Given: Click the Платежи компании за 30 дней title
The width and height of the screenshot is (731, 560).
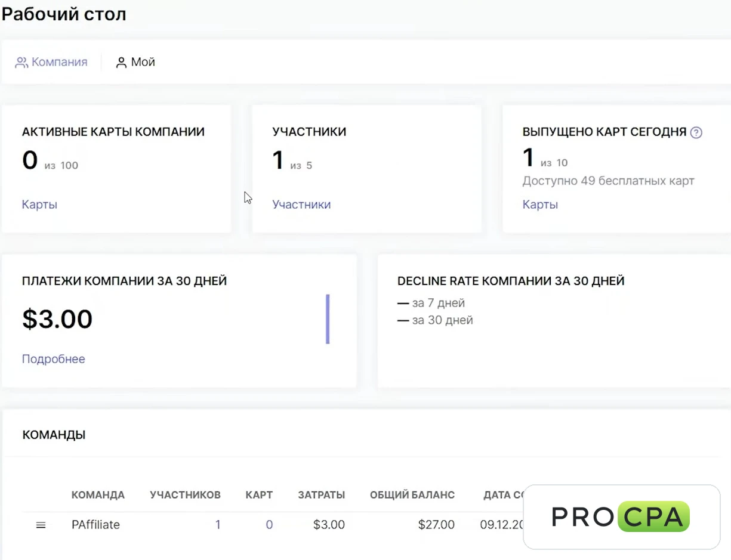Looking at the screenshot, I should 124,280.
